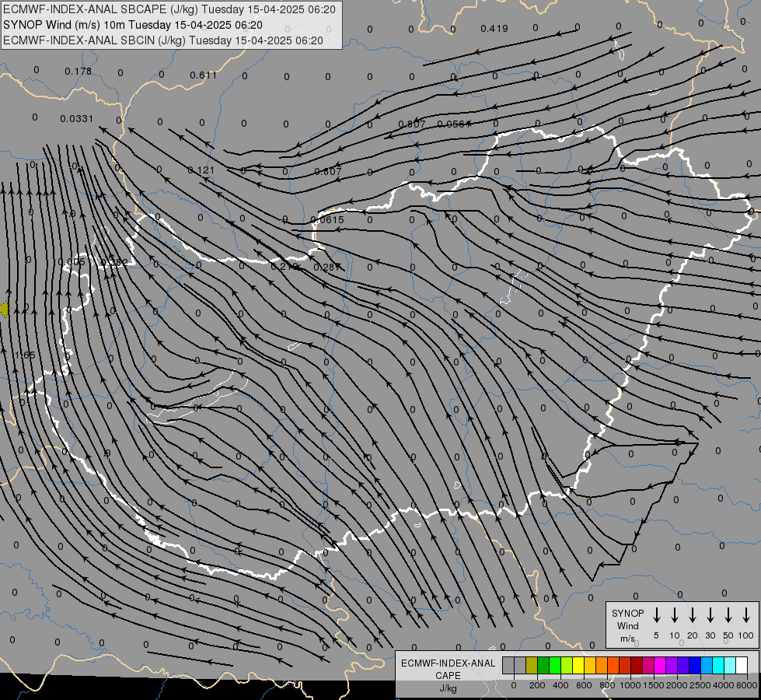Click the 1000 tick label on color scale
The image size is (761, 700).
tap(630, 685)
